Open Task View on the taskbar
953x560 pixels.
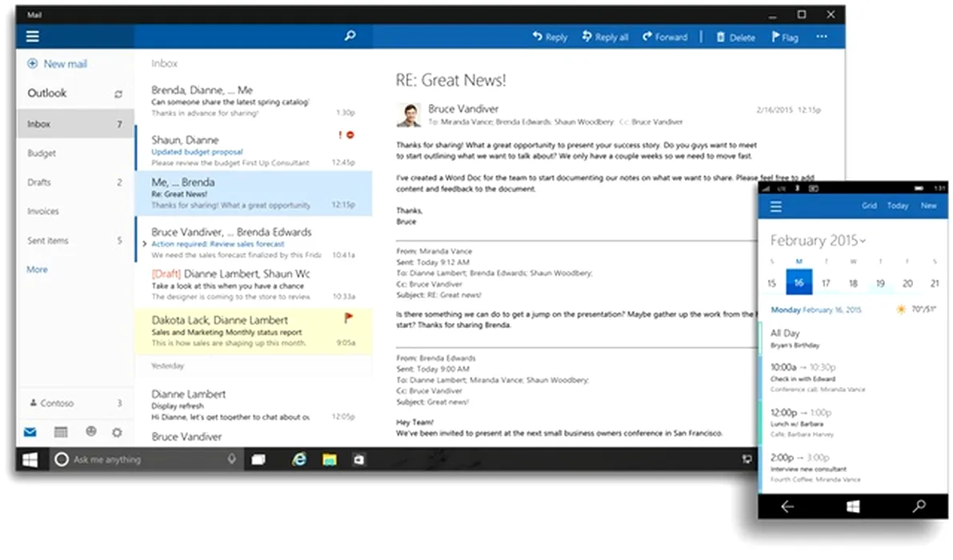(x=259, y=460)
